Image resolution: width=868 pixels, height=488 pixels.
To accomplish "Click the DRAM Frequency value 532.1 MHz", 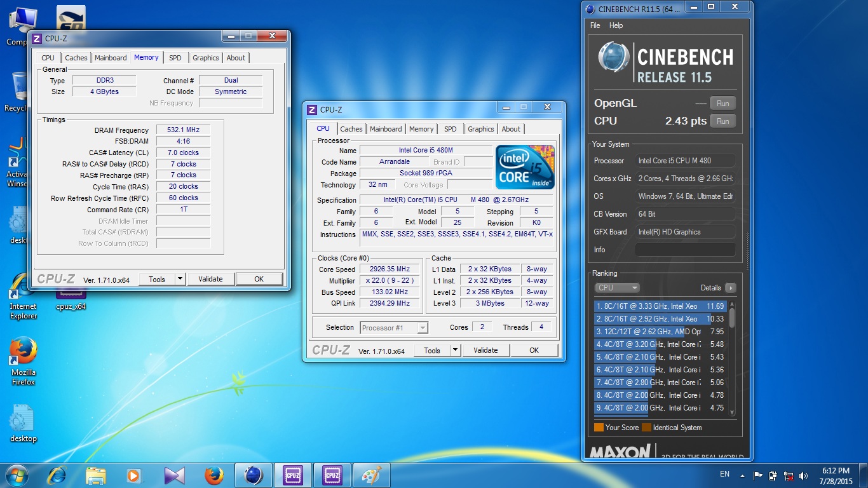I will 183,130.
